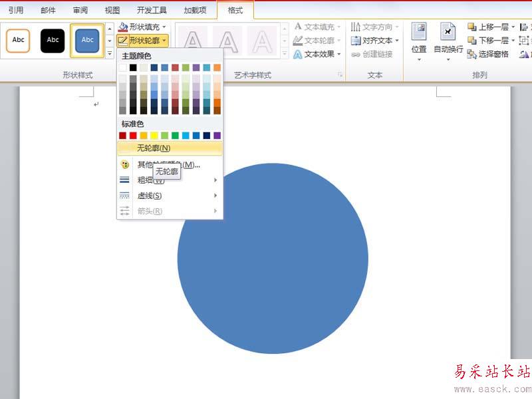Click the Shape Fill (形状填充) paint bucket icon

123,27
